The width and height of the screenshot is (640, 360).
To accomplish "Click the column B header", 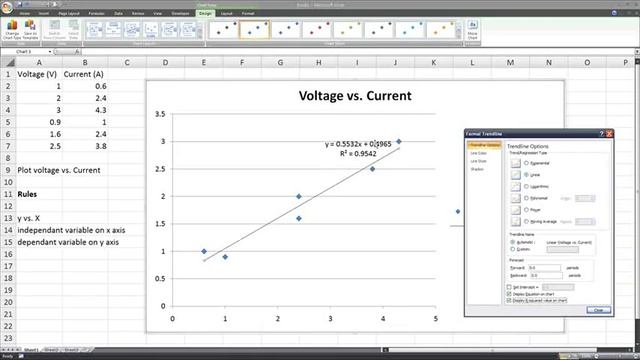I will click(85, 62).
